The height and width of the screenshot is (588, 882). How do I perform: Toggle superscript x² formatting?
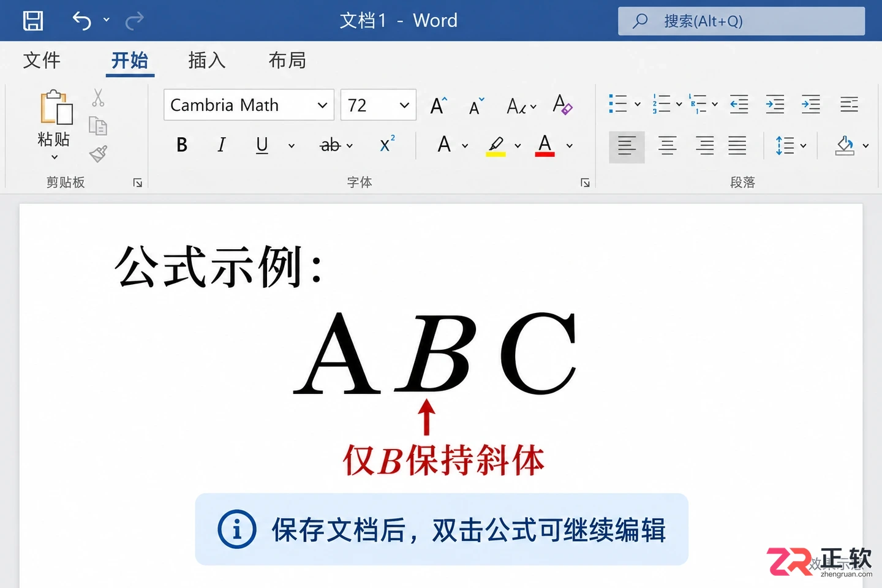coord(388,144)
